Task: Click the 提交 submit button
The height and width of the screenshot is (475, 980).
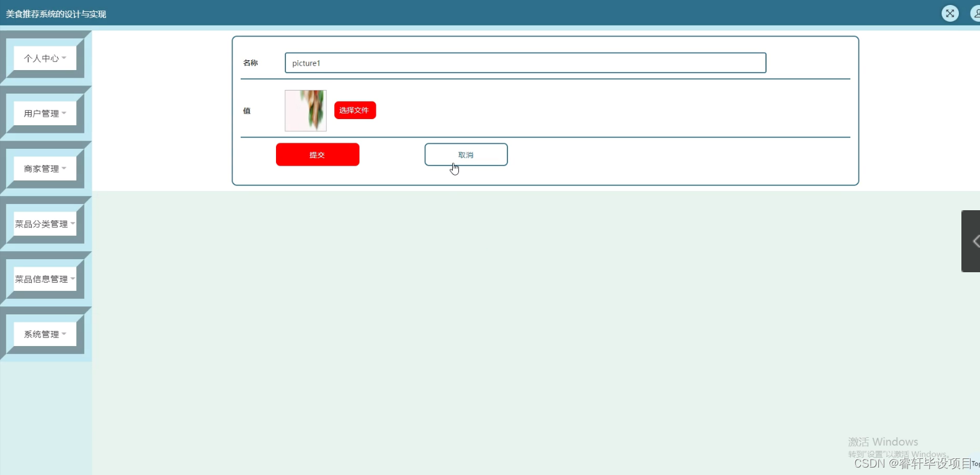Action: 318,154
